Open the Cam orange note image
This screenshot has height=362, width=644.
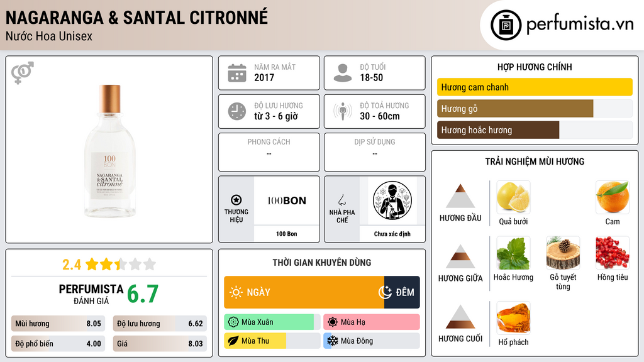click(613, 197)
